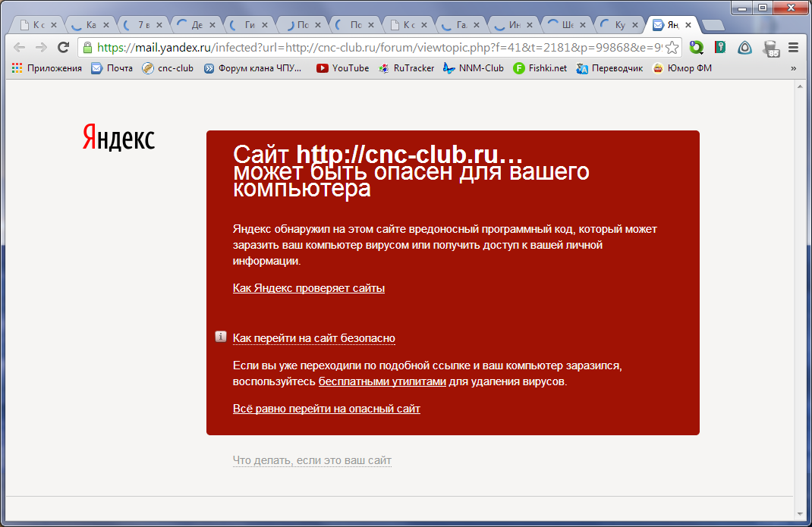The width and height of the screenshot is (812, 527).
Task: Click the info icon beside safe-visit link
Action: point(221,337)
